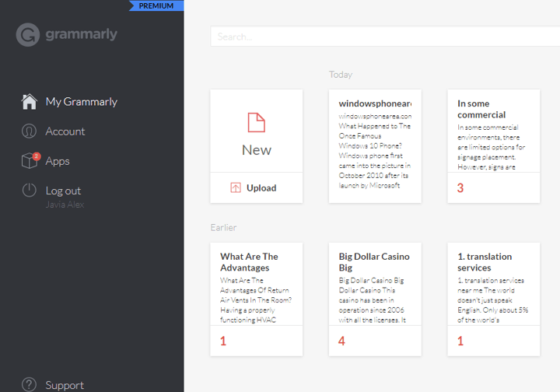Focus the Search input field
Screen dimensions: 560x392
point(385,37)
